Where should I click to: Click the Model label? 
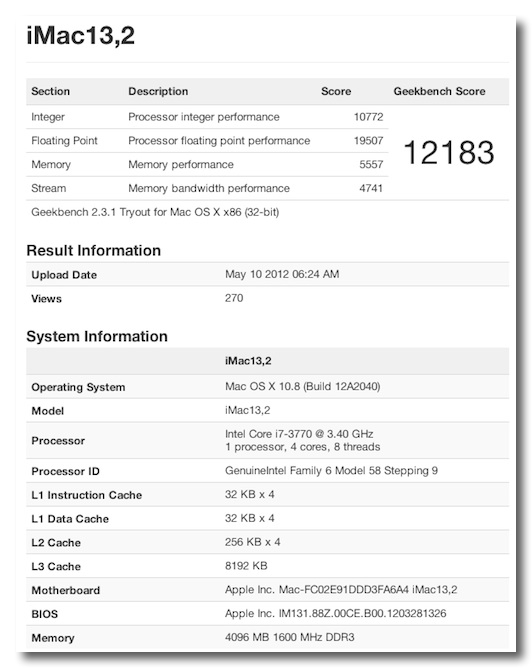coord(47,412)
